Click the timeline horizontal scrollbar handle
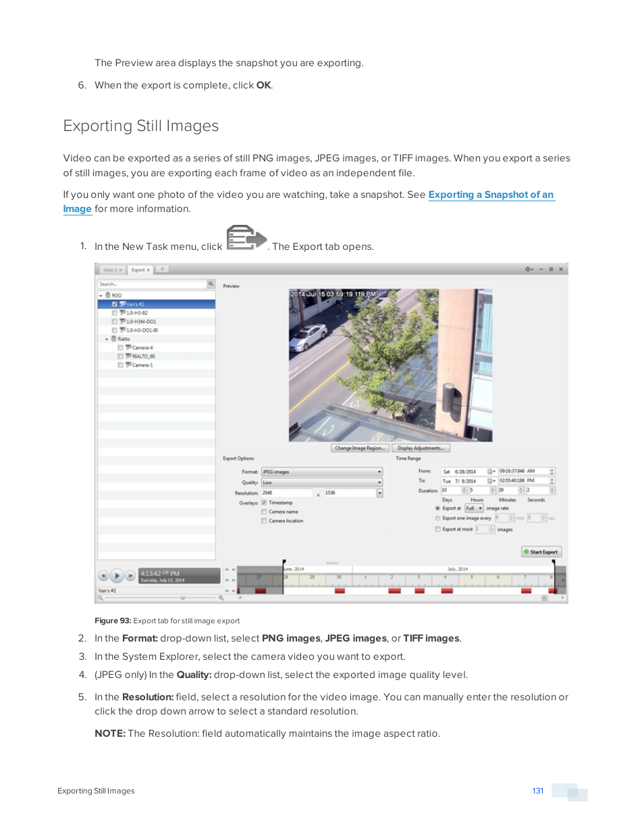644x834 pixels. (544, 598)
